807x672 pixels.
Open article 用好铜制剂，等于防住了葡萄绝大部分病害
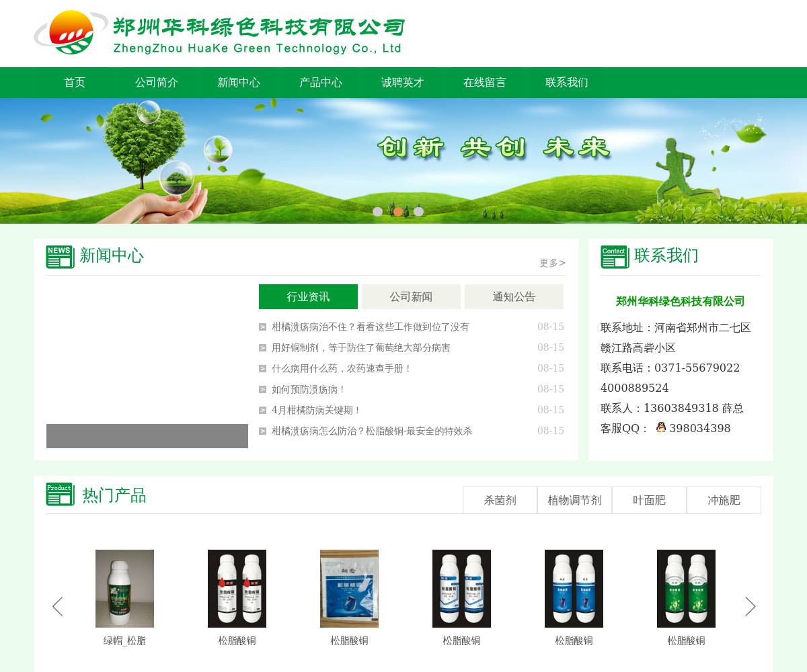361,348
